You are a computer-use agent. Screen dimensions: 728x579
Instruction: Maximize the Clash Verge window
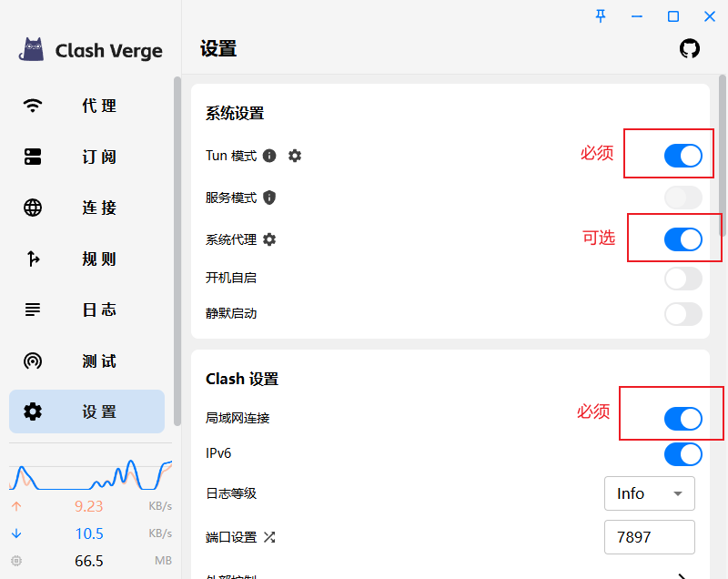(673, 16)
